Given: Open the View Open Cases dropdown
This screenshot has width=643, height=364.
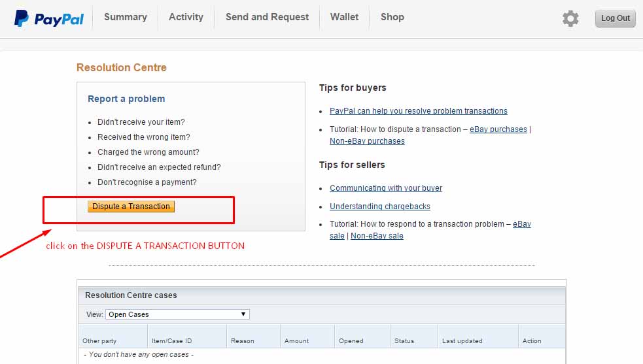Looking at the screenshot, I should click(x=177, y=314).
